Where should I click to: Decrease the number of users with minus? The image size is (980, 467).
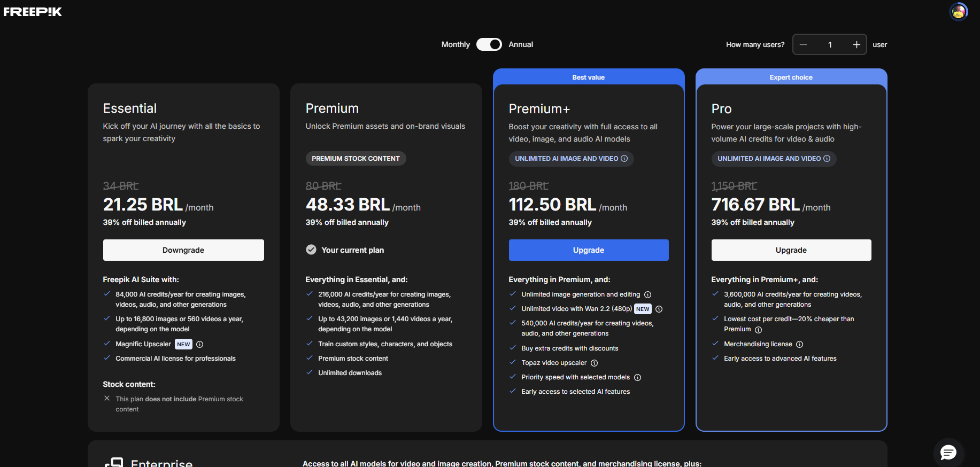pos(803,45)
